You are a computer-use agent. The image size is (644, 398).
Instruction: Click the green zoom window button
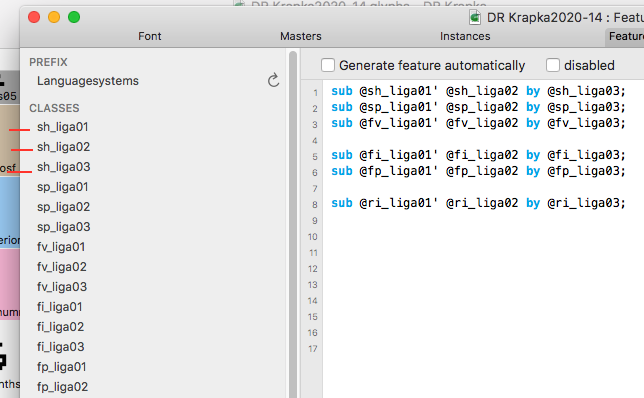click(74, 17)
